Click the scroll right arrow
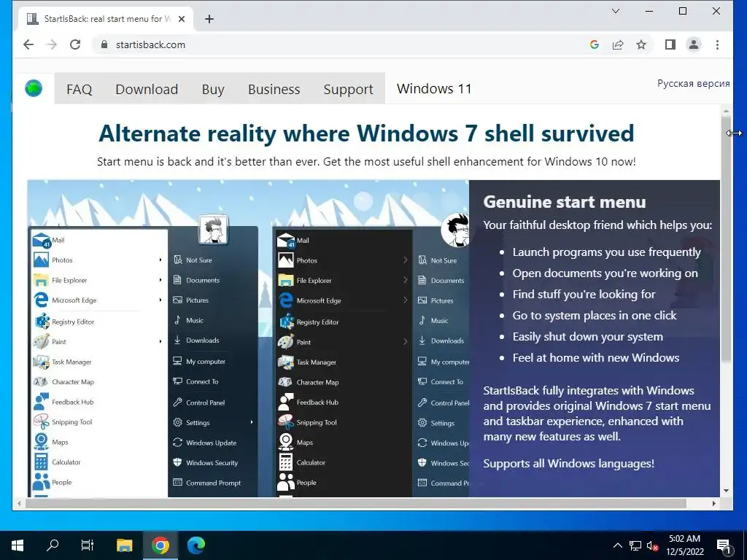Image resolution: width=747 pixels, height=560 pixels. 714,503
